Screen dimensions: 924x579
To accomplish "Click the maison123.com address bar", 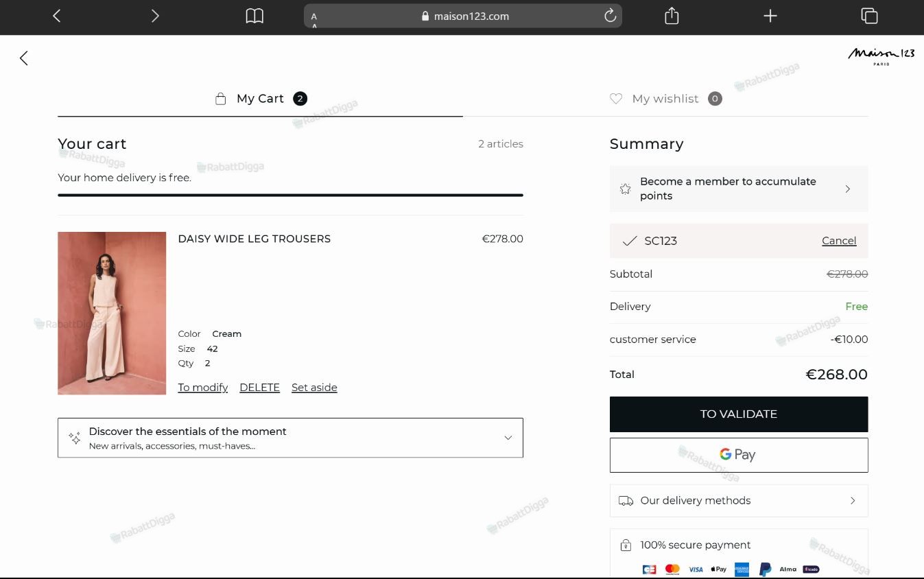I will (x=463, y=16).
